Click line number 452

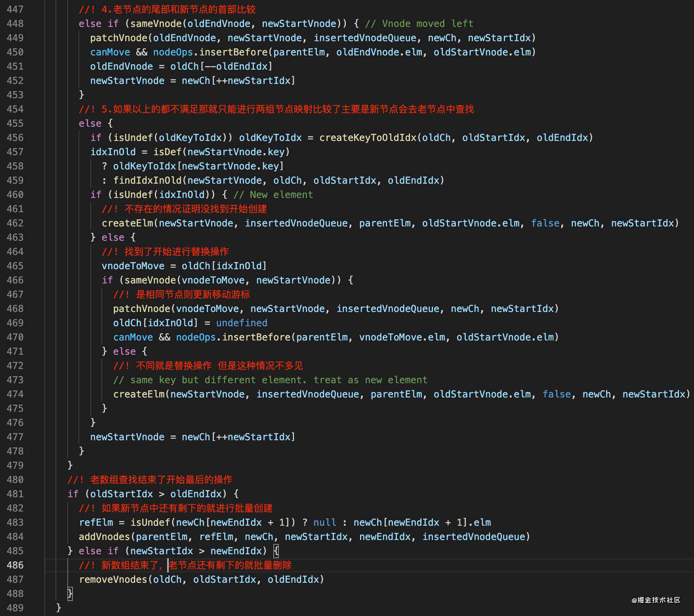pyautogui.click(x=15, y=80)
